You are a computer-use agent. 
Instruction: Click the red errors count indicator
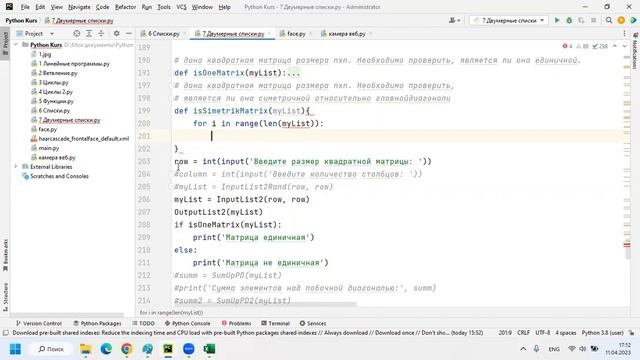click(567, 46)
